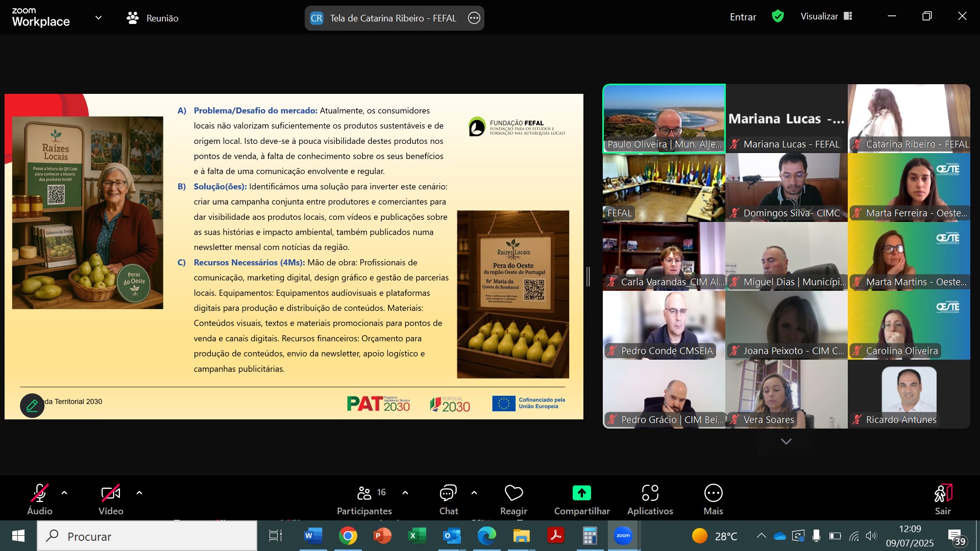The image size is (980, 551).
Task: Show more participants with down chevron
Action: click(786, 441)
